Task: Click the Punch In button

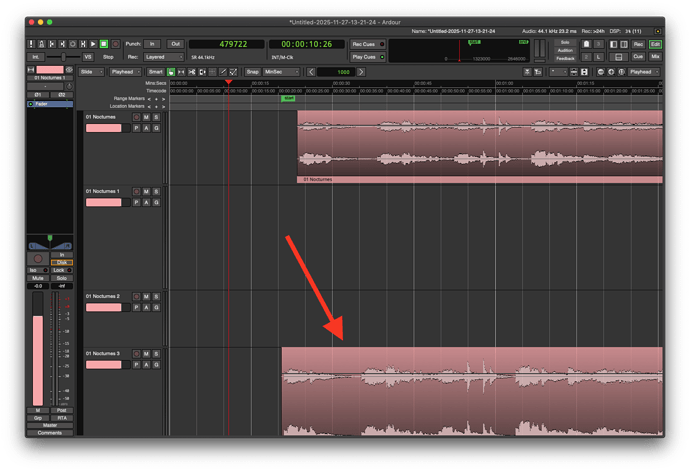Action: click(151, 44)
